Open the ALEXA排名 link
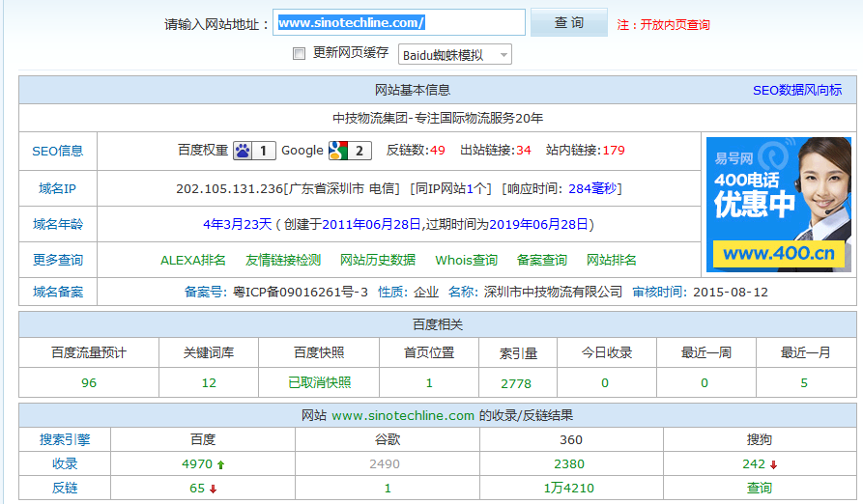863x504 pixels. pyautogui.click(x=193, y=260)
